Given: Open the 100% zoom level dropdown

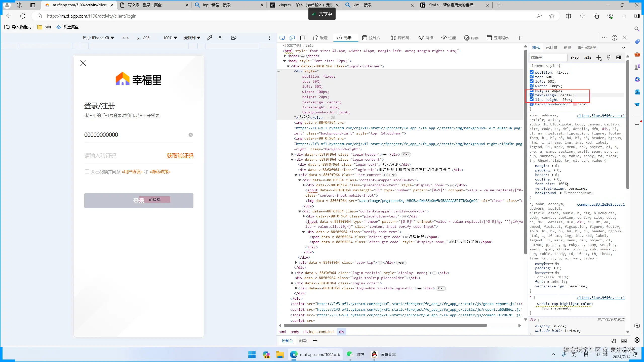Looking at the screenshot, I should point(170,38).
